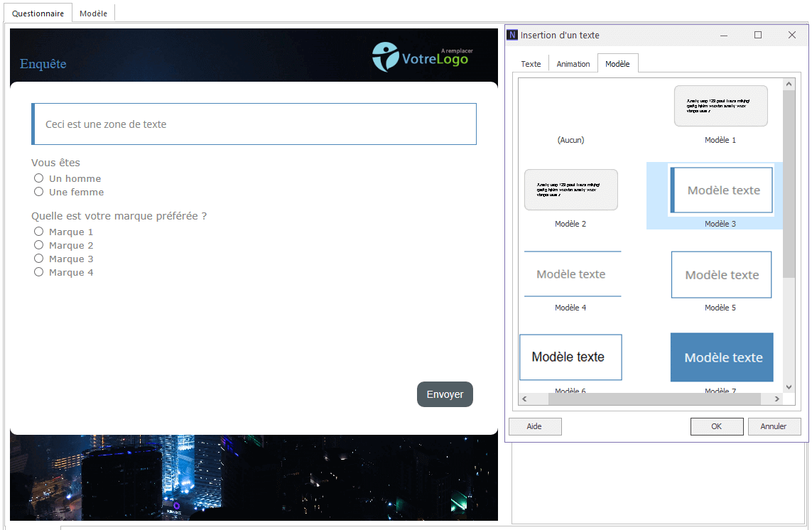Click the 'Vous êtes' question label
Screen dimensions: 812x530
[55, 163]
